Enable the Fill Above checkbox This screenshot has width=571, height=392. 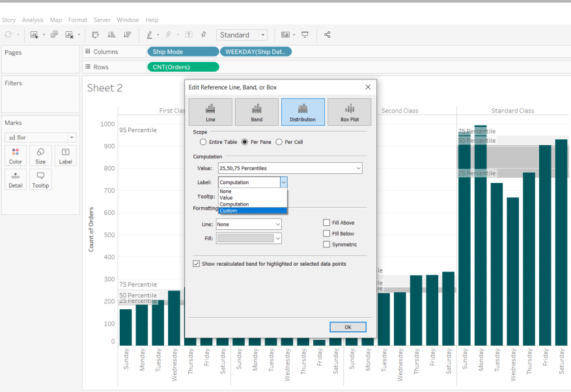point(327,223)
